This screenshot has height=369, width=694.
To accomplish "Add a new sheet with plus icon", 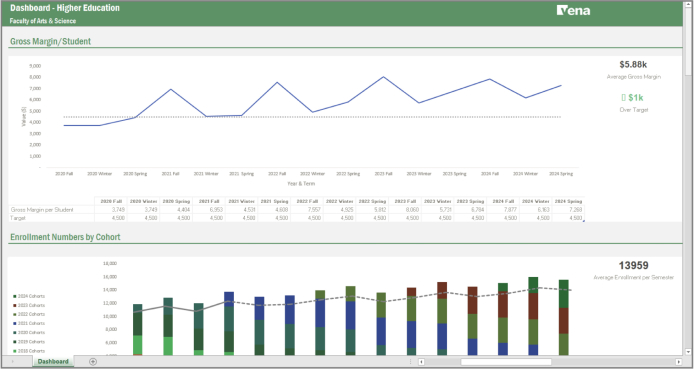I will coord(93,361).
